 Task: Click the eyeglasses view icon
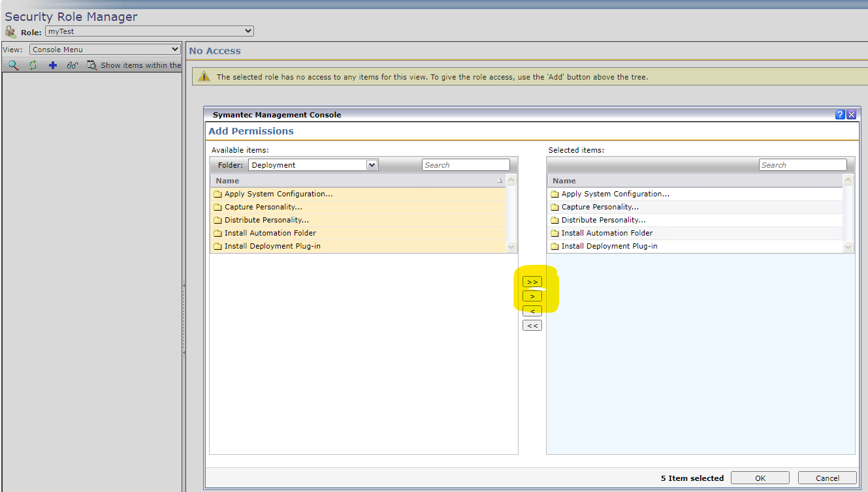(72, 65)
